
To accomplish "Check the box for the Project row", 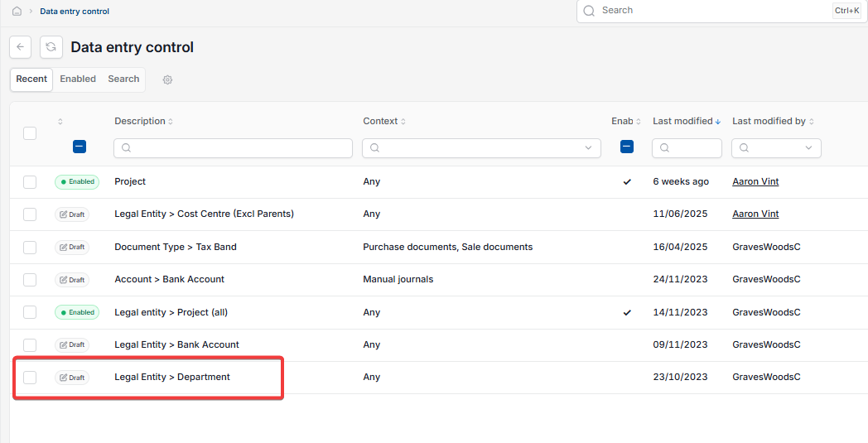I will point(30,182).
